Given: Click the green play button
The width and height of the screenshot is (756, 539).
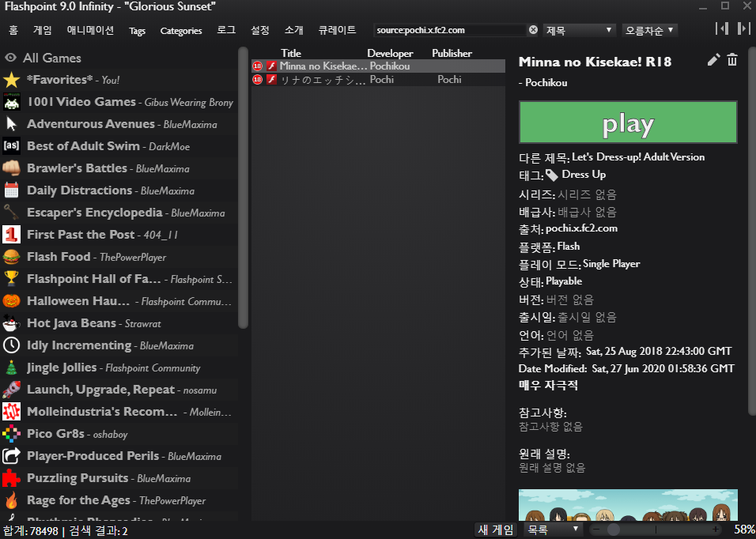Looking at the screenshot, I should coord(628,122).
